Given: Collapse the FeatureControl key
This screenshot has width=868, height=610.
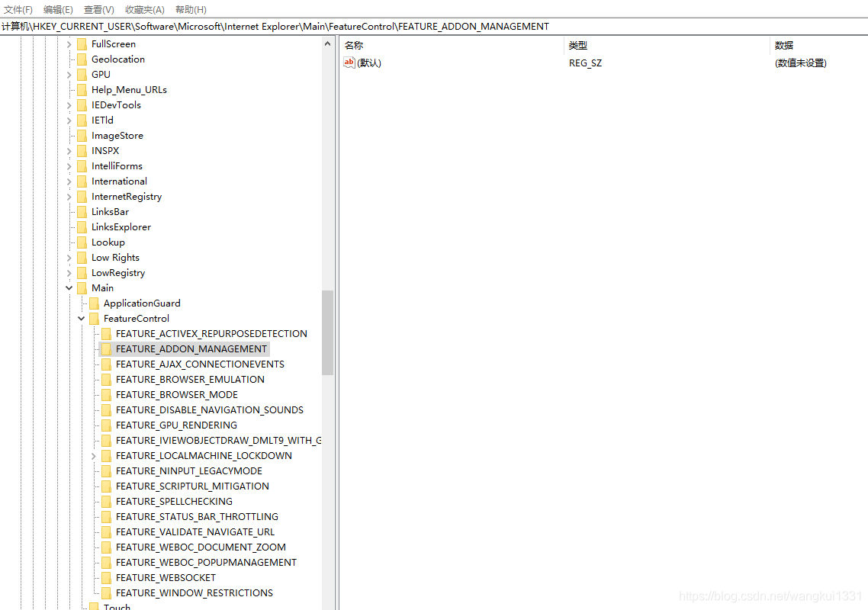Looking at the screenshot, I should 82,318.
